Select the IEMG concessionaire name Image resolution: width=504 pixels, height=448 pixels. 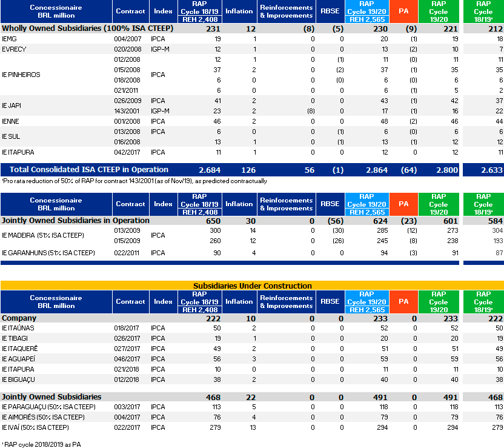click(x=9, y=39)
